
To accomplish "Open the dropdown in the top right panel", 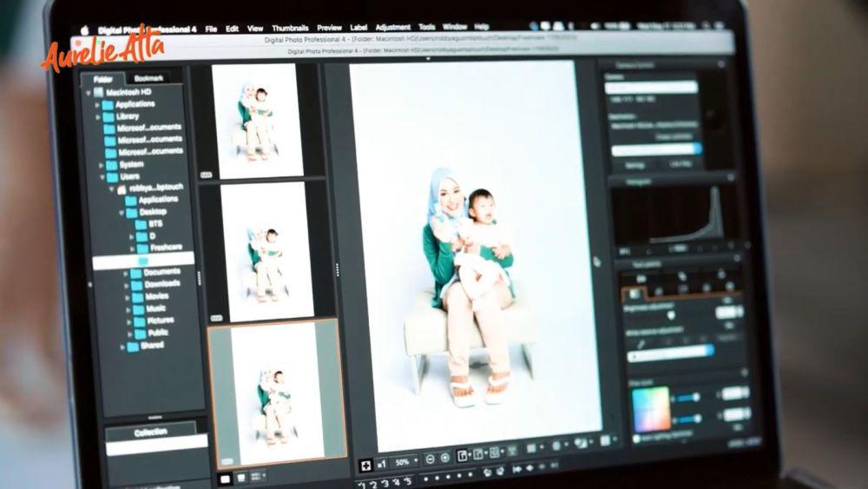I will click(x=656, y=150).
